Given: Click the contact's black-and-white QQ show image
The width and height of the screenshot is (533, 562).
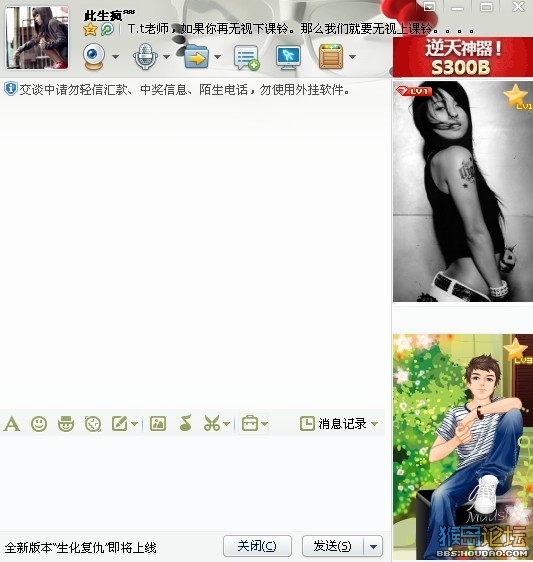Looking at the screenshot, I should 463,191.
